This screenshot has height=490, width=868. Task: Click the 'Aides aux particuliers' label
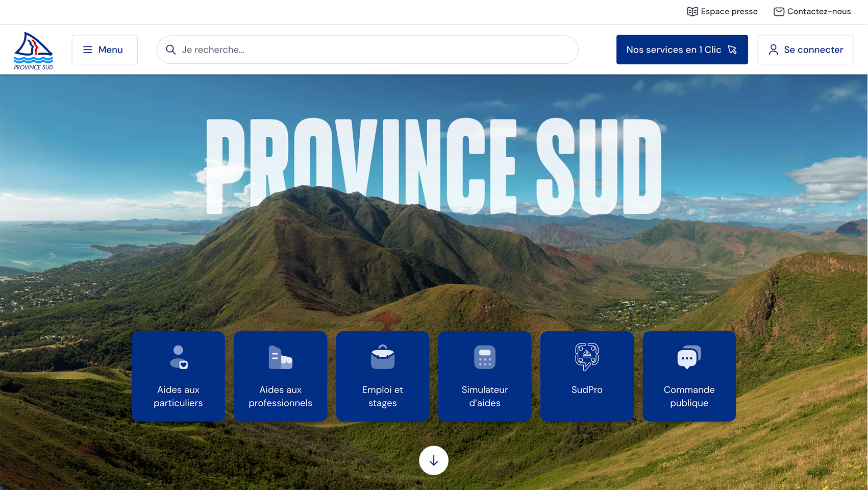(x=178, y=396)
